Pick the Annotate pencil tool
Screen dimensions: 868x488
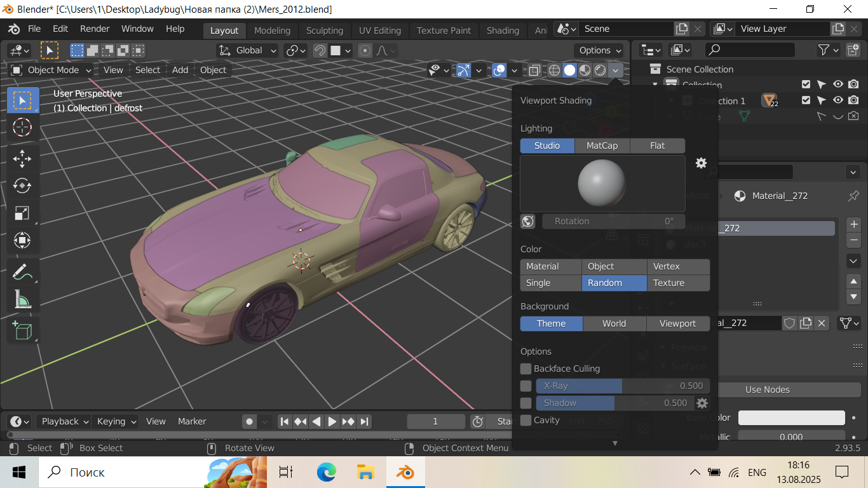22,272
